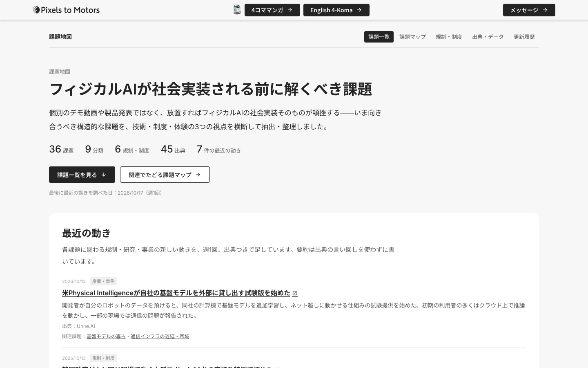This screenshot has width=588, height=368.
Task: Click the 出典：Unite.AI source text
Action: 78,326
